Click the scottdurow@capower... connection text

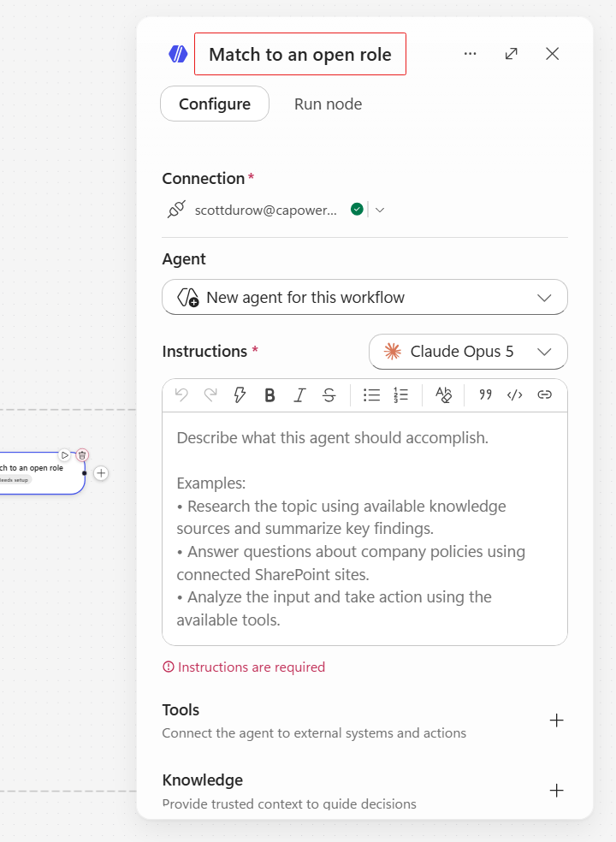(266, 210)
